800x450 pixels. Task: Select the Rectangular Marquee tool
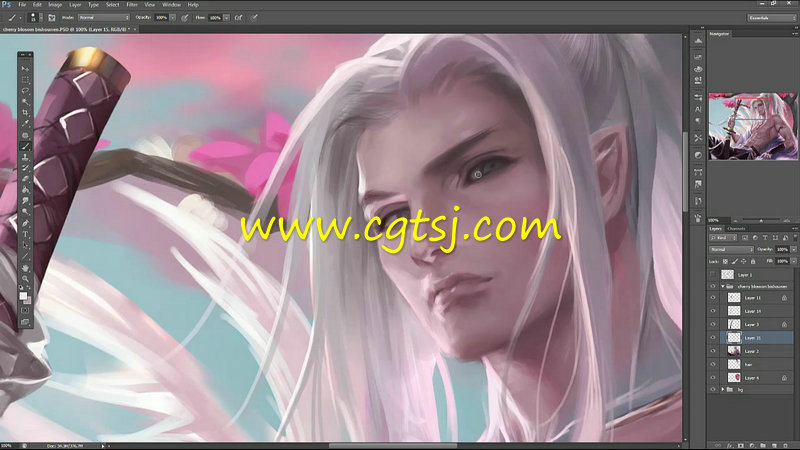pyautogui.click(x=25, y=80)
